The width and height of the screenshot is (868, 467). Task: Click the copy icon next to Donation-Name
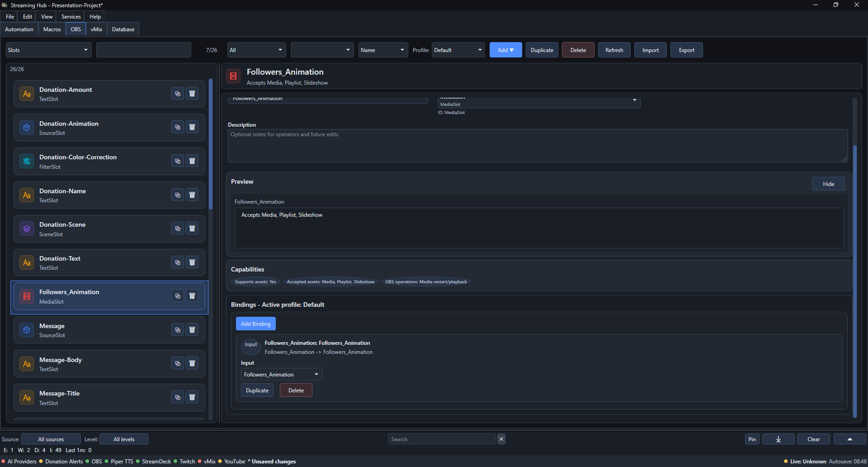[178, 195]
